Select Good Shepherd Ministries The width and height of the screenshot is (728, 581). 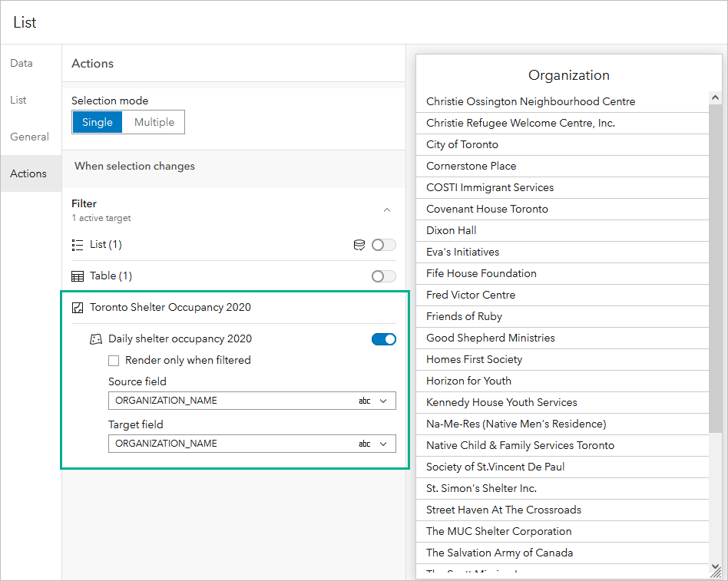point(562,338)
